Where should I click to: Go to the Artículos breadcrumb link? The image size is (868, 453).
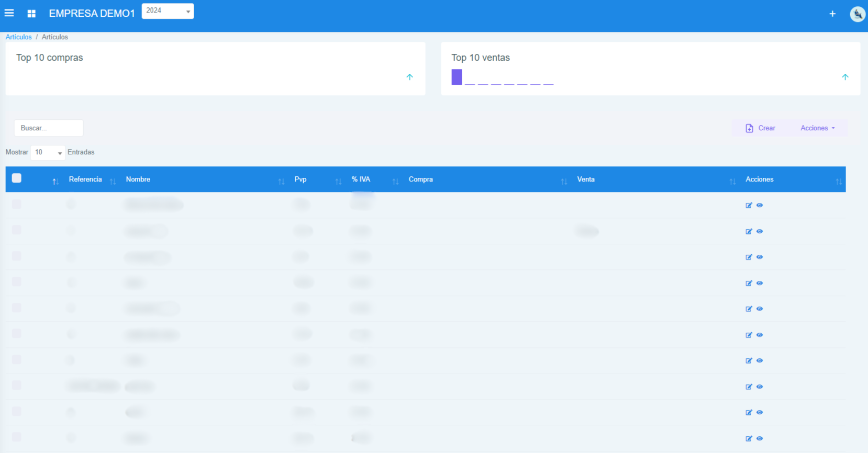click(18, 37)
